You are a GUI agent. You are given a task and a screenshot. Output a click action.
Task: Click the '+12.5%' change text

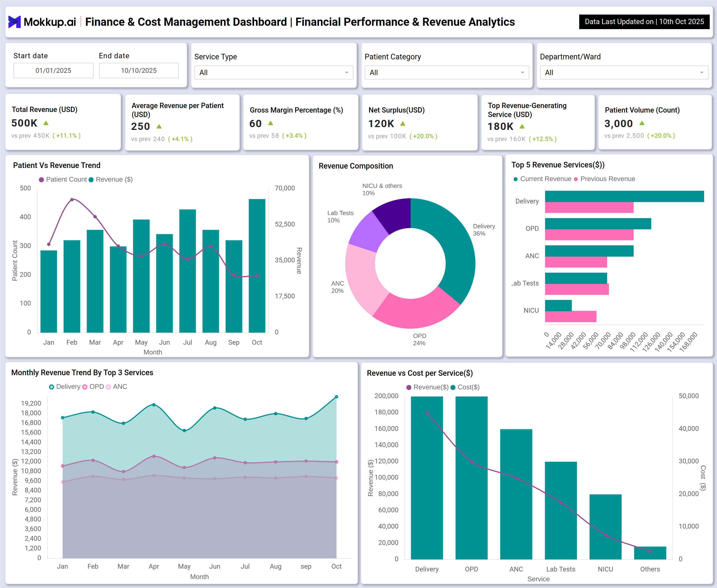pyautogui.click(x=543, y=139)
